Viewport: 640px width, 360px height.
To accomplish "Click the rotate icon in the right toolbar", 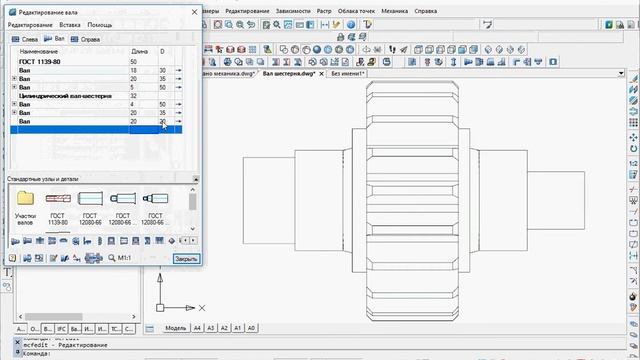I will point(633,149).
